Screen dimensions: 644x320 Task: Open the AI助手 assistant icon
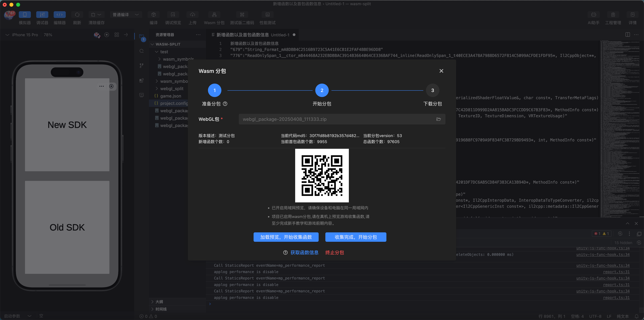594,14
